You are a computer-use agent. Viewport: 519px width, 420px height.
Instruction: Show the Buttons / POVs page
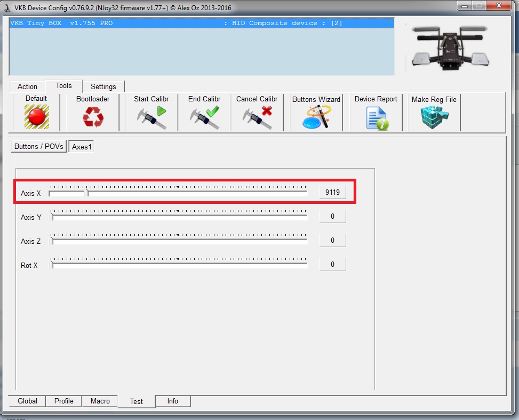pos(39,147)
